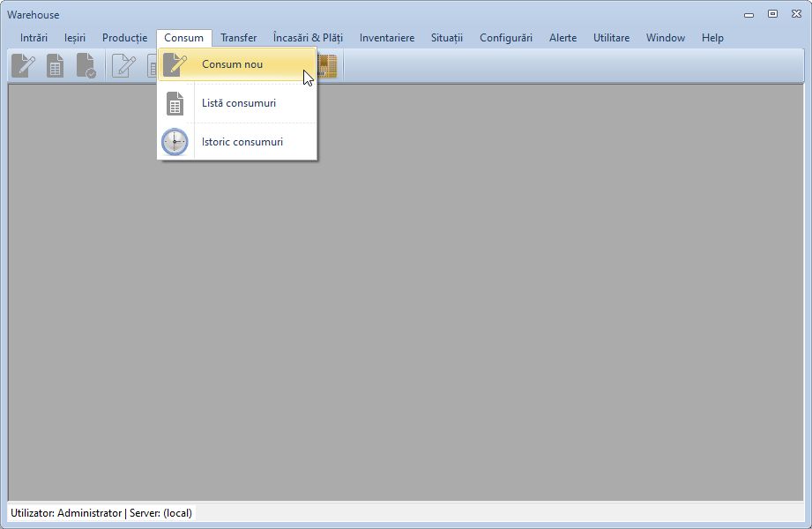Click the table-document list icon in the toolbar
Image resolution: width=812 pixels, height=529 pixels.
[x=55, y=66]
